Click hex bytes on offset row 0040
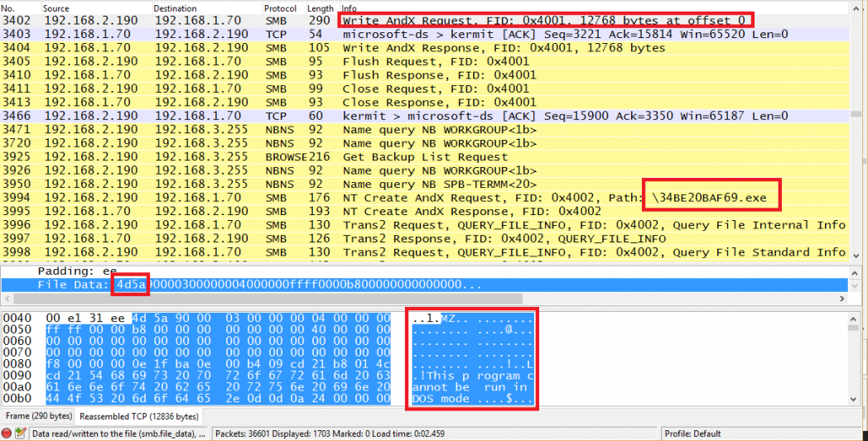 (219, 318)
